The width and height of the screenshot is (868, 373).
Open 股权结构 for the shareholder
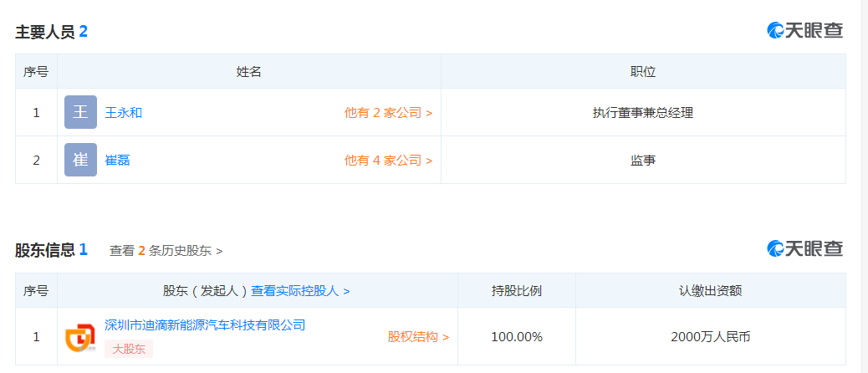[418, 336]
